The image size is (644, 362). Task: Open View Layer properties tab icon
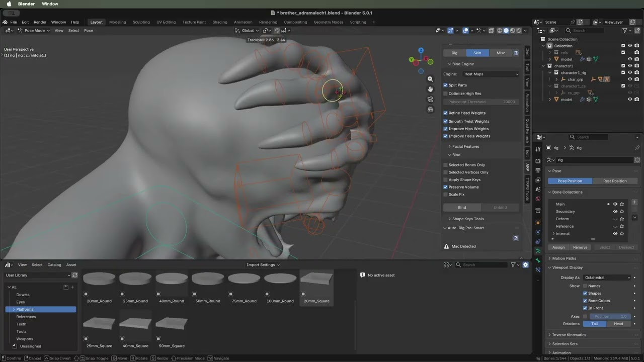538,180
